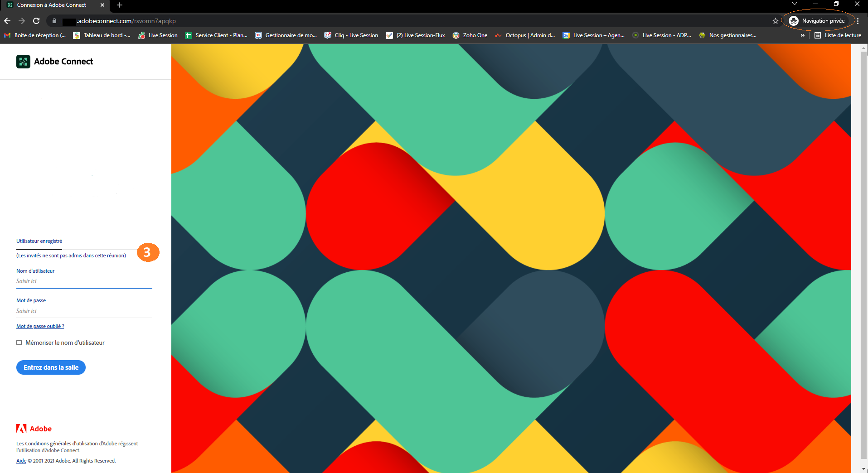This screenshot has height=473, width=868.
Task: Click the red Adobe logo
Action: [x=34, y=429]
